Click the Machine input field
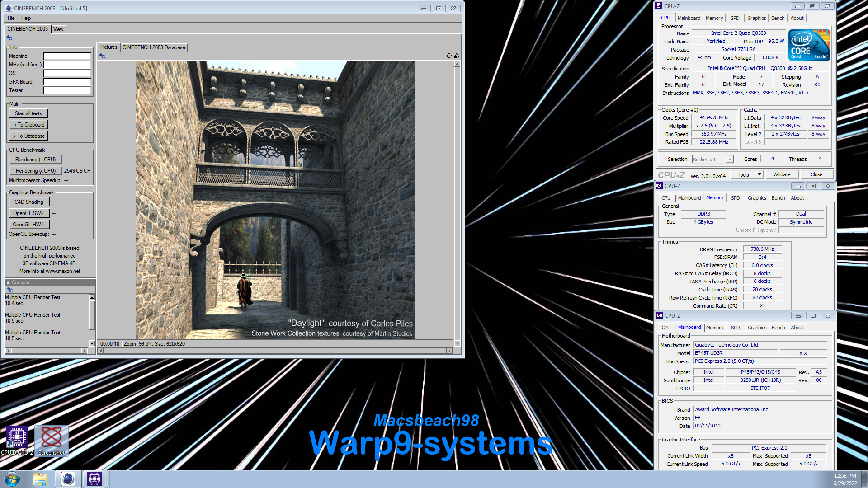This screenshot has width=868, height=488. pos(67,56)
